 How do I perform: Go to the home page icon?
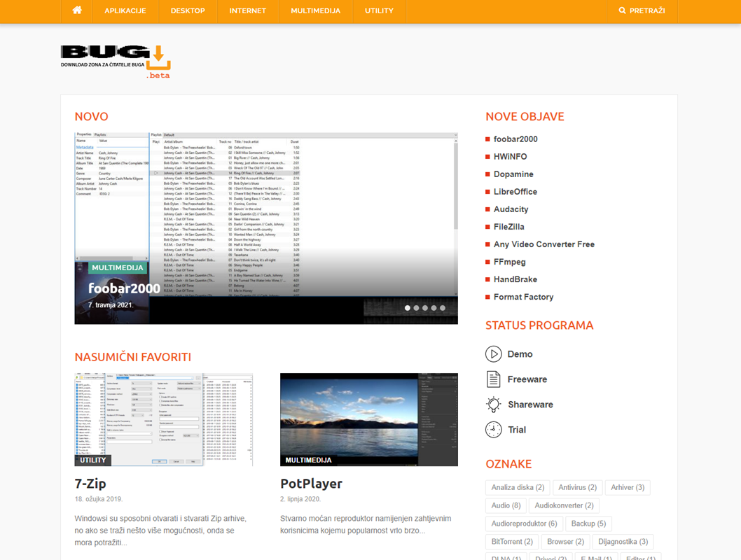[x=77, y=10]
